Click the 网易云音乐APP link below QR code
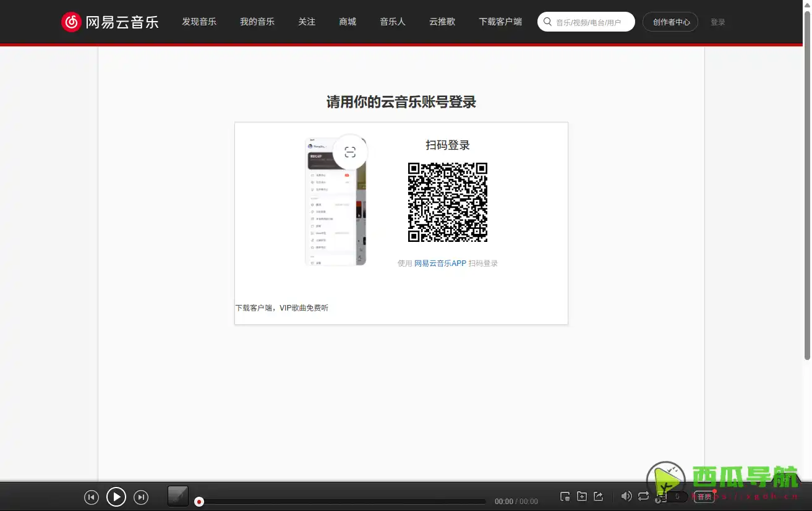The image size is (812, 511). (440, 263)
